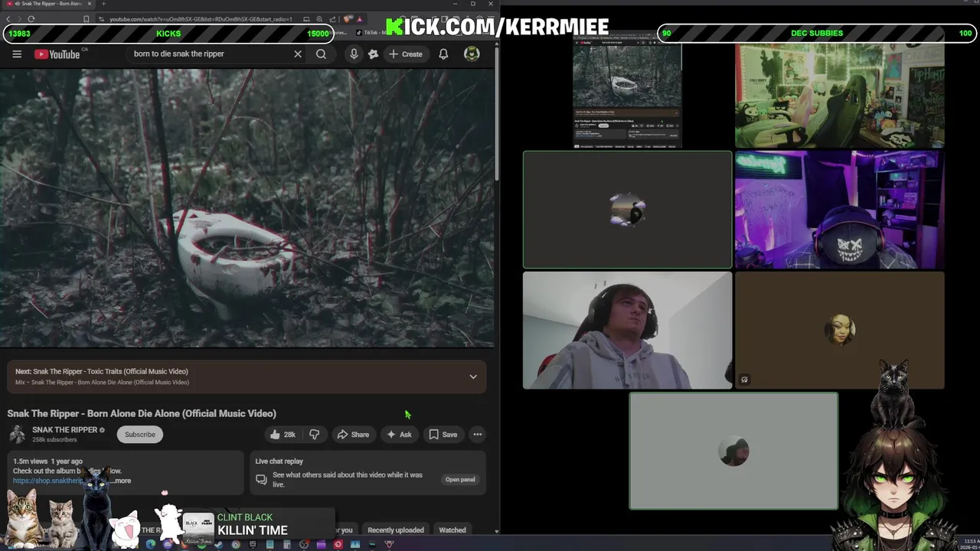Open YouTube notifications bell
Image resolution: width=980 pixels, height=551 pixels.
click(443, 54)
